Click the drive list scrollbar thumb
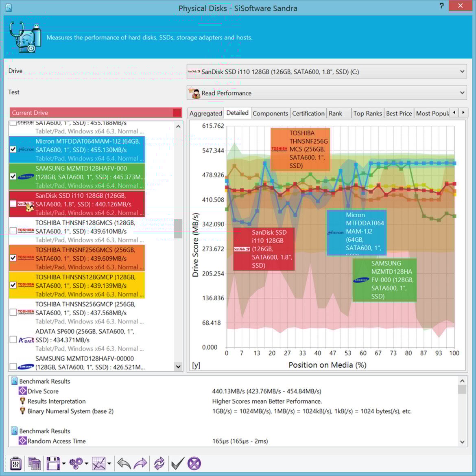The width and height of the screenshot is (476, 476). [178, 228]
